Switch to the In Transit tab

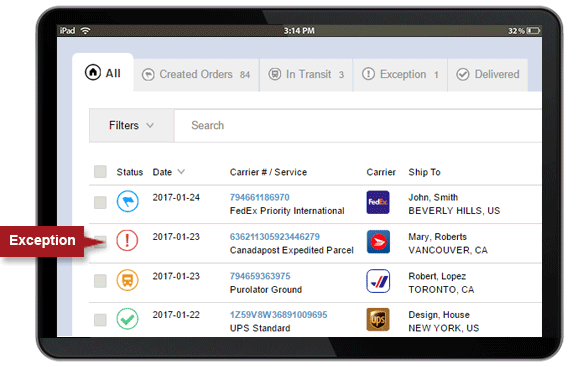[x=306, y=75]
